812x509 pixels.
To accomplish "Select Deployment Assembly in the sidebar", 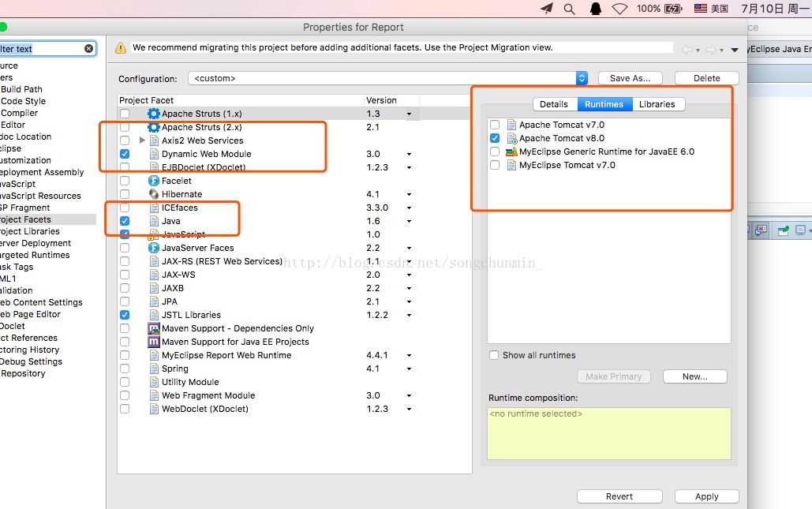I will click(x=41, y=172).
